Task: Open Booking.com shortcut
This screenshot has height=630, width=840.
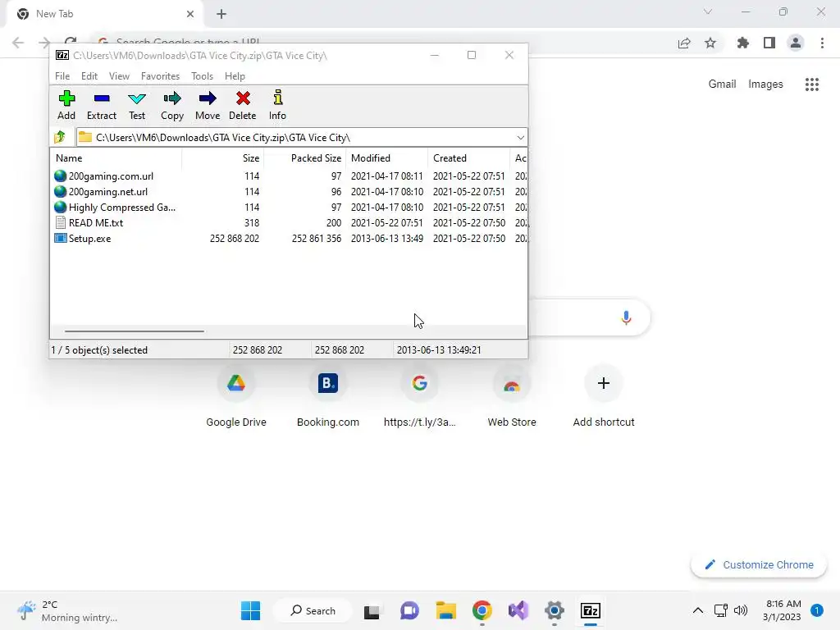Action: click(328, 398)
